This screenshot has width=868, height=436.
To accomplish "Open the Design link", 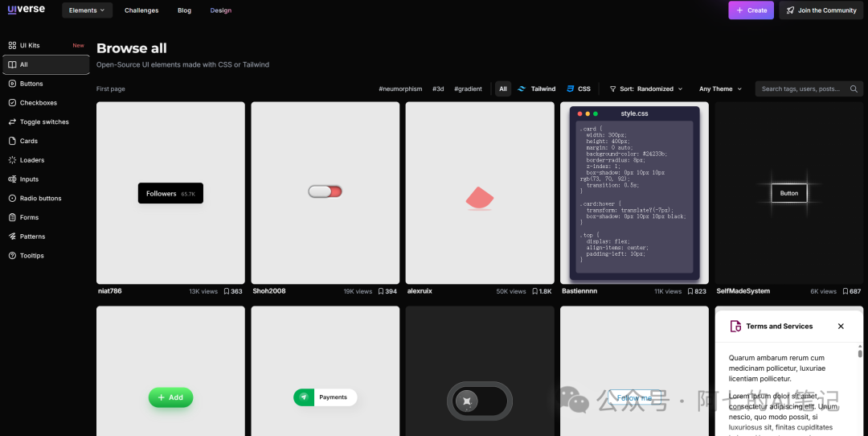I will pyautogui.click(x=221, y=10).
